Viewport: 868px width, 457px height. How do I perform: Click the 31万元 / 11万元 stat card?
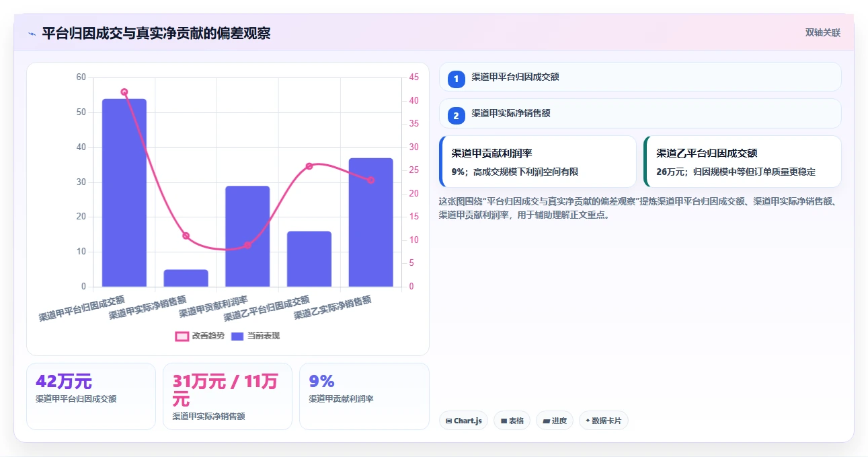point(227,396)
